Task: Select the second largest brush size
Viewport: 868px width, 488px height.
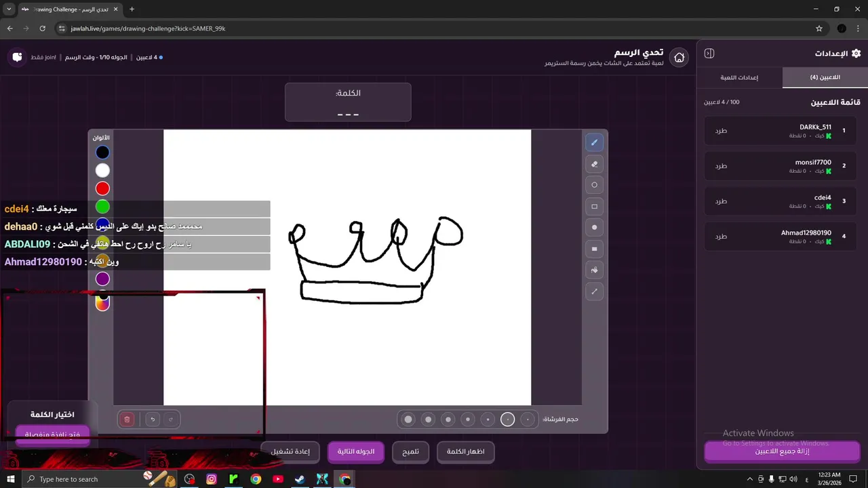Action: (x=428, y=420)
